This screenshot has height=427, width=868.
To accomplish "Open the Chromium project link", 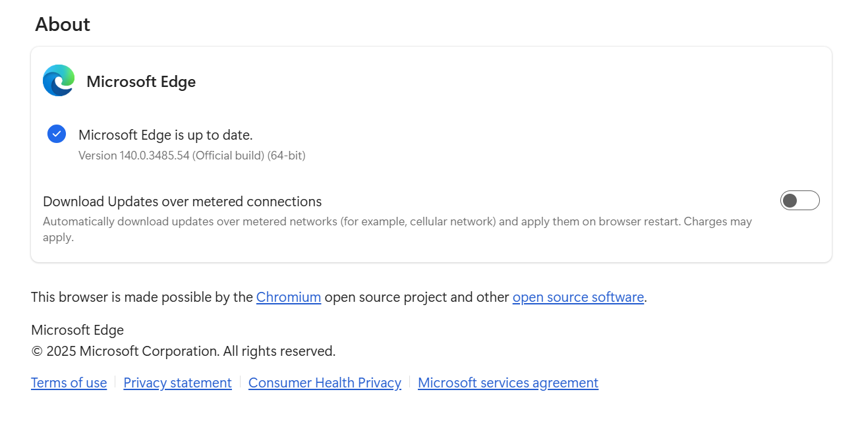I will pos(289,297).
